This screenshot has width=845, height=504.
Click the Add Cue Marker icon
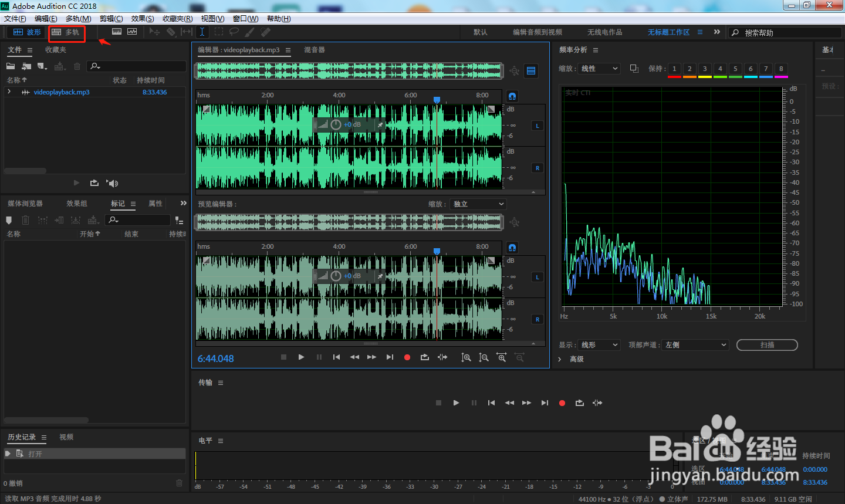(x=9, y=220)
